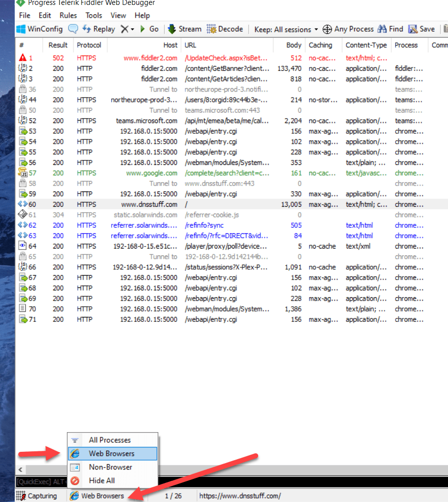Screen dimensions: 448x502
Task: Choose Non-Browser in the popup menu
Action: (x=110, y=467)
